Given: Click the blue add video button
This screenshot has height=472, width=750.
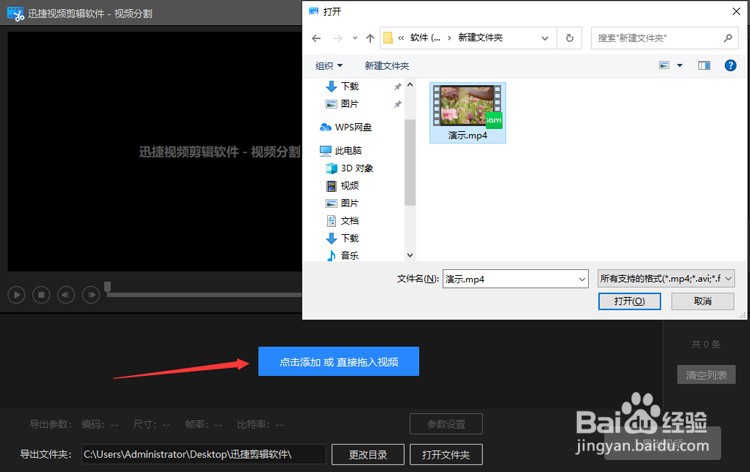Looking at the screenshot, I should coord(339,362).
